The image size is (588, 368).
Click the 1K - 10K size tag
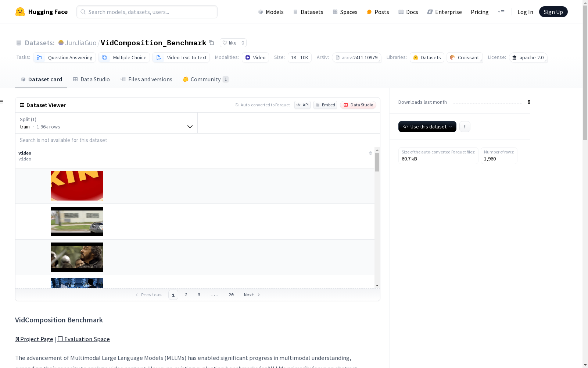point(300,57)
